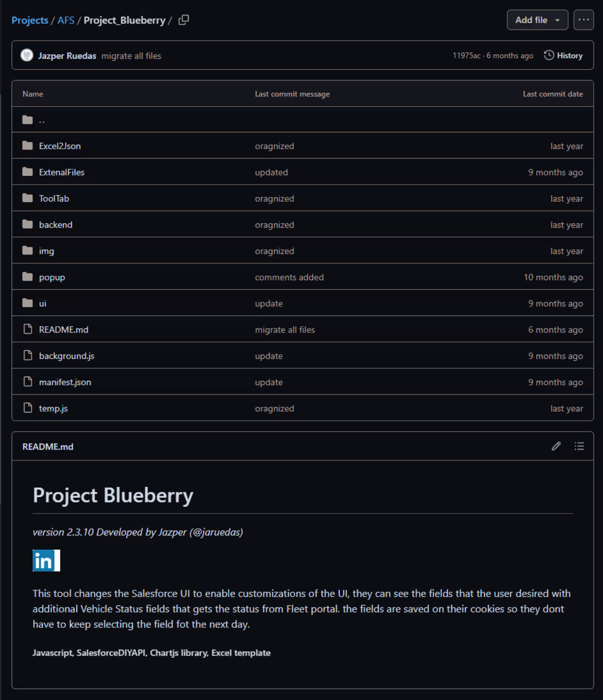The image size is (603, 700).
Task: Open the ellipsis more-options menu
Action: pos(583,20)
